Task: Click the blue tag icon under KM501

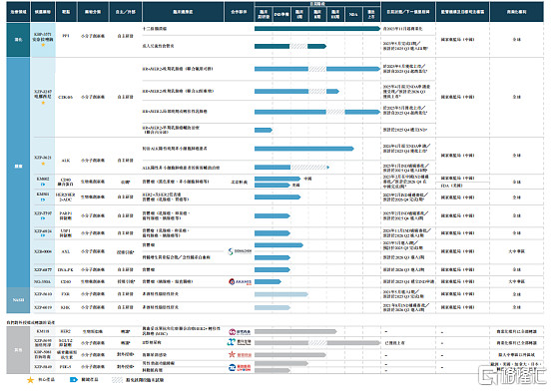Action: coord(43,199)
